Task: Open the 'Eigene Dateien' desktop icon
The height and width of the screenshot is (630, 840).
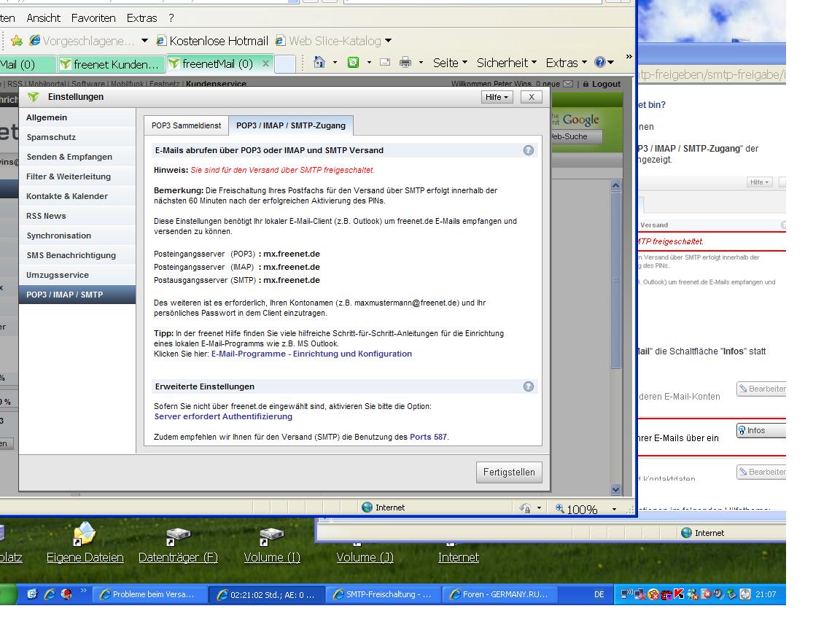Action: point(85,542)
